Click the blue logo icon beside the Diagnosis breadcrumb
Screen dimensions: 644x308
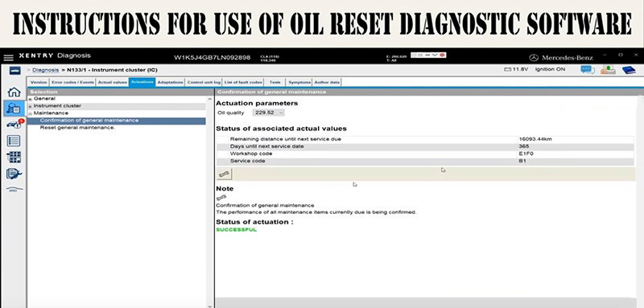click(14, 71)
